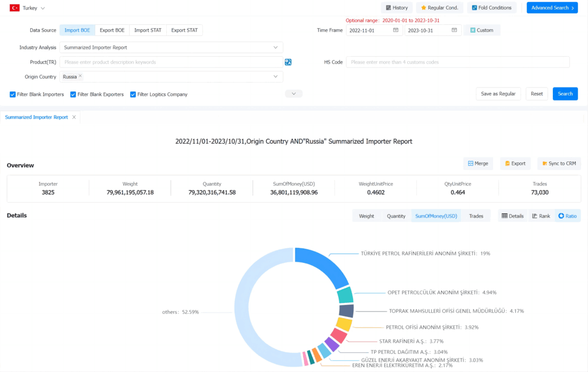
Task: Merge importers with Merge button
Action: pyautogui.click(x=478, y=163)
